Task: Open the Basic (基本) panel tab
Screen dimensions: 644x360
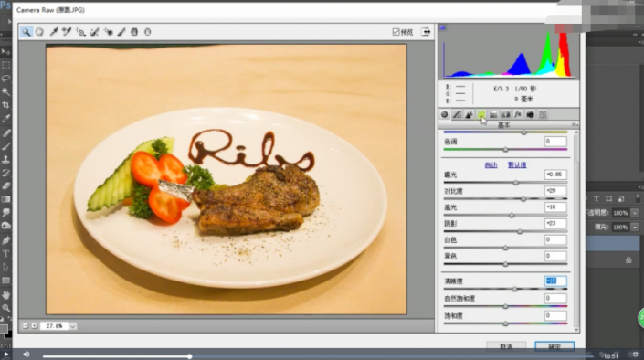Action: 444,114
